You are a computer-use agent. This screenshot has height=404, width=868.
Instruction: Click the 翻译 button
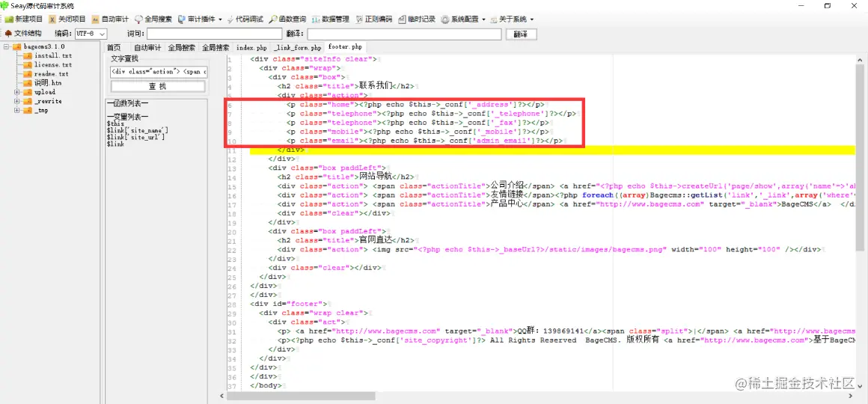coord(521,34)
